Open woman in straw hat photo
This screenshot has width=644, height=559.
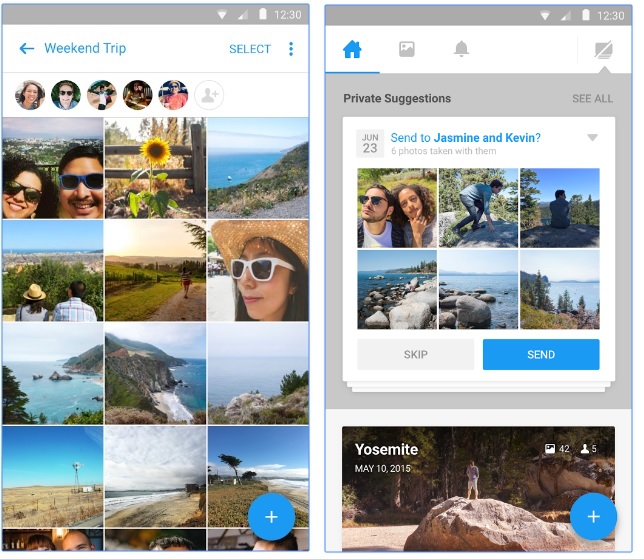click(x=258, y=271)
